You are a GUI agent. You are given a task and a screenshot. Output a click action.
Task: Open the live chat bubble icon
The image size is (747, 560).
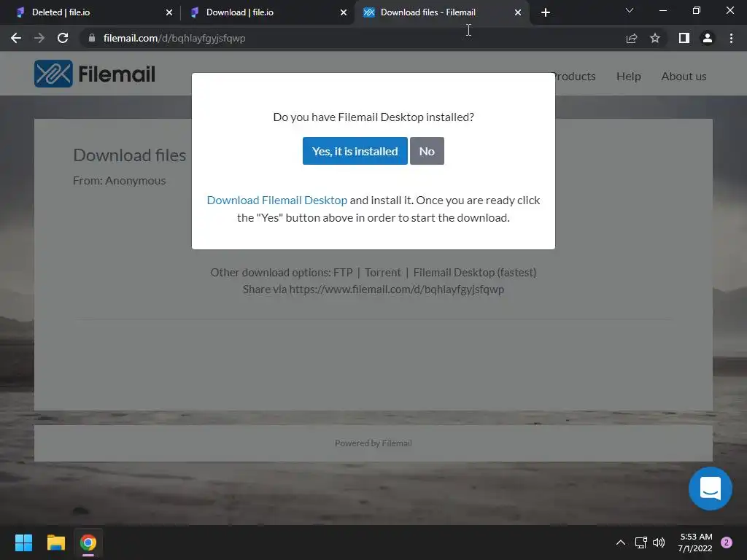click(710, 489)
